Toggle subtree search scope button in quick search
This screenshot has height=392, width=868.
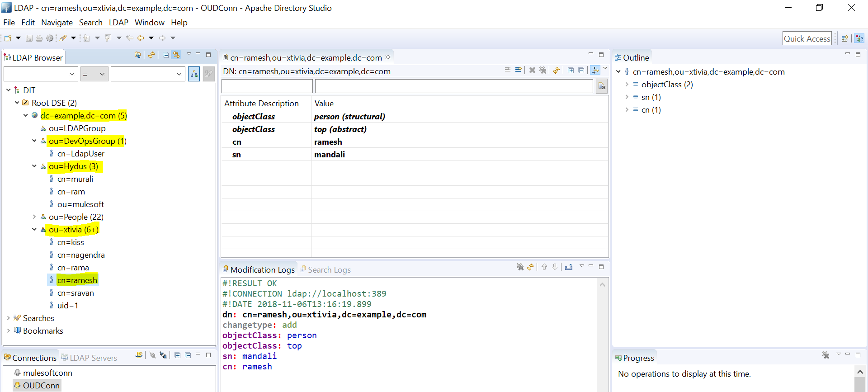[194, 74]
